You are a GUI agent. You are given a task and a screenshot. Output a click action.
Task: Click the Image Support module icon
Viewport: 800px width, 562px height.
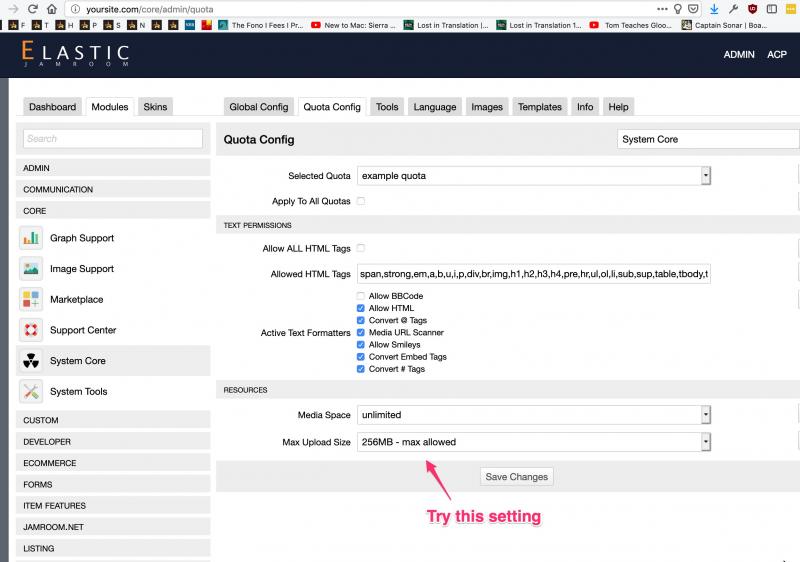click(x=31, y=269)
